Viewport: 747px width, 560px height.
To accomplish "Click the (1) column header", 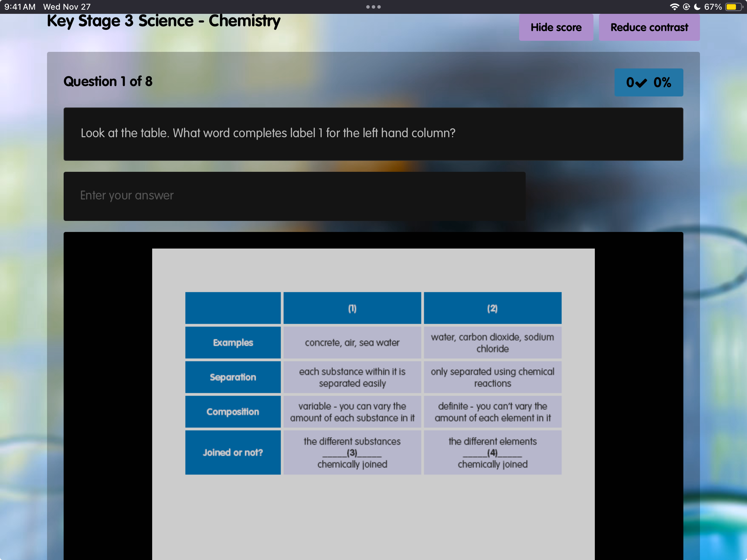I will coord(352,308).
